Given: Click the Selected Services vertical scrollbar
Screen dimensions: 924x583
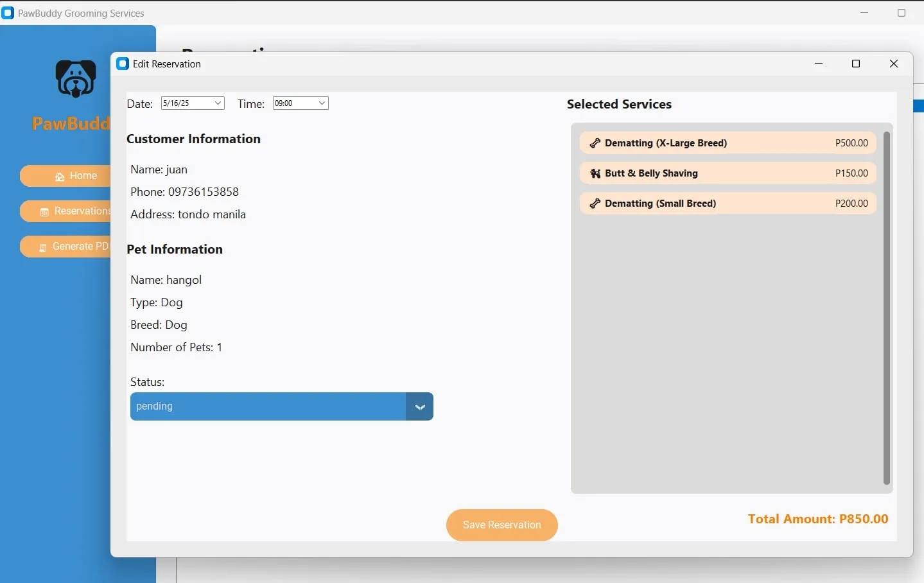Looking at the screenshot, I should point(887,308).
